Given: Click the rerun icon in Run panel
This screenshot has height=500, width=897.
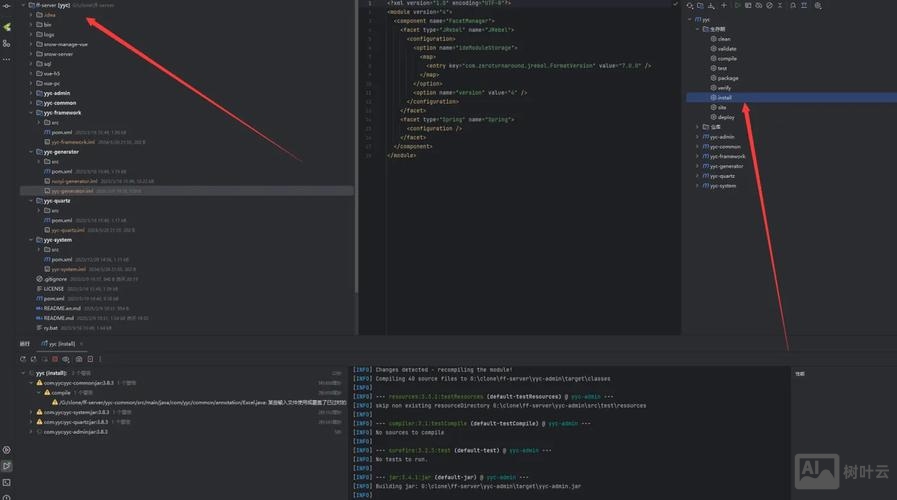Looking at the screenshot, I should point(23,358).
